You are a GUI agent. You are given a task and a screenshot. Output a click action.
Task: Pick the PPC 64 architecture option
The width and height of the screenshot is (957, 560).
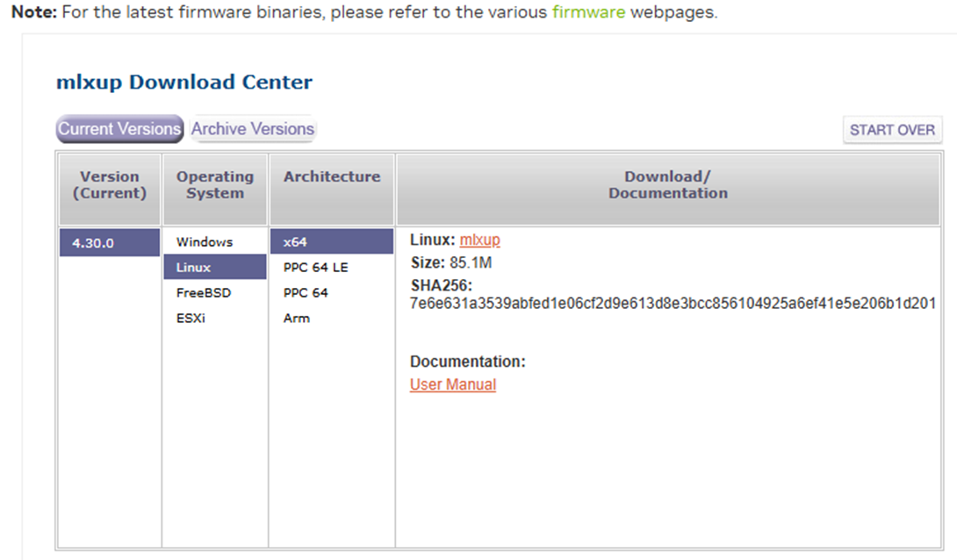305,293
